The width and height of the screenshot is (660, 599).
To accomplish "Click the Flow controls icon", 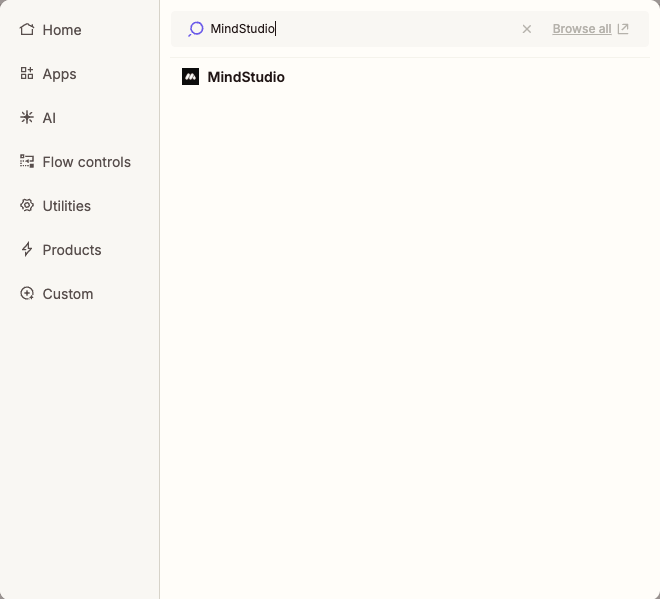I will pyautogui.click(x=27, y=161).
